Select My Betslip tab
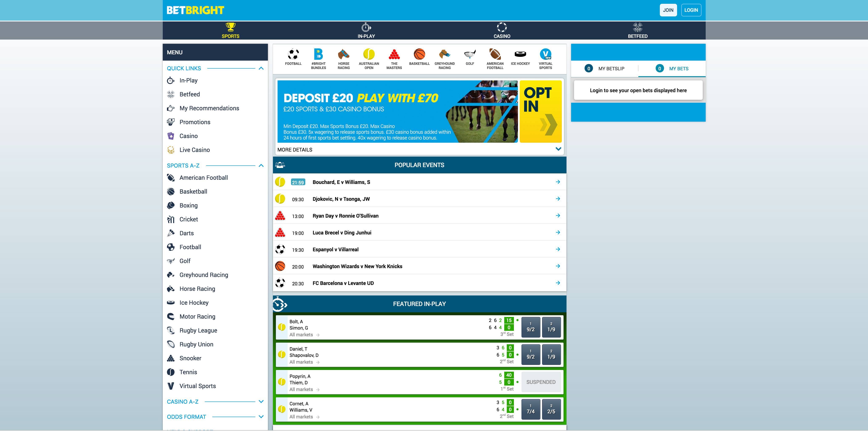Image resolution: width=868 pixels, height=431 pixels. click(605, 68)
